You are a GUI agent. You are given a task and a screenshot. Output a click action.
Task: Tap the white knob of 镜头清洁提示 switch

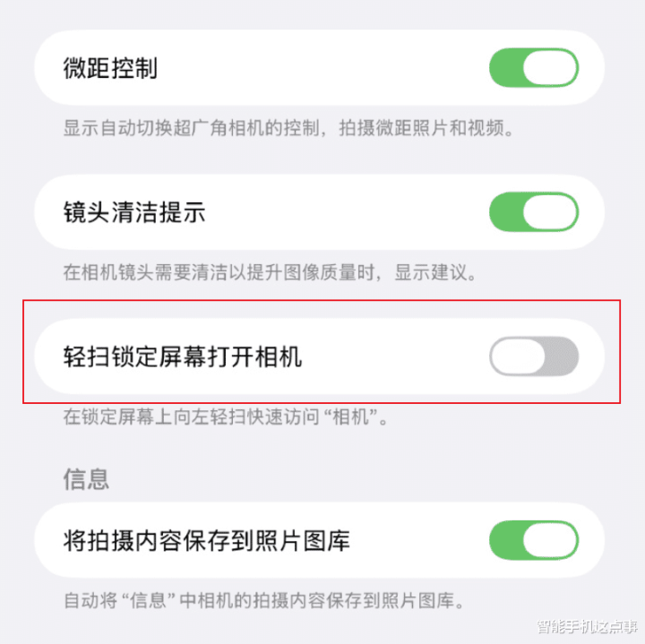click(x=550, y=211)
